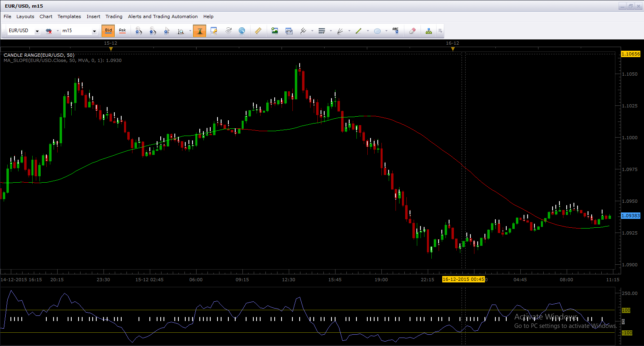Screen dimensions: 644x346
Task: Click the blue 1.09383 current price label
Action: point(631,216)
